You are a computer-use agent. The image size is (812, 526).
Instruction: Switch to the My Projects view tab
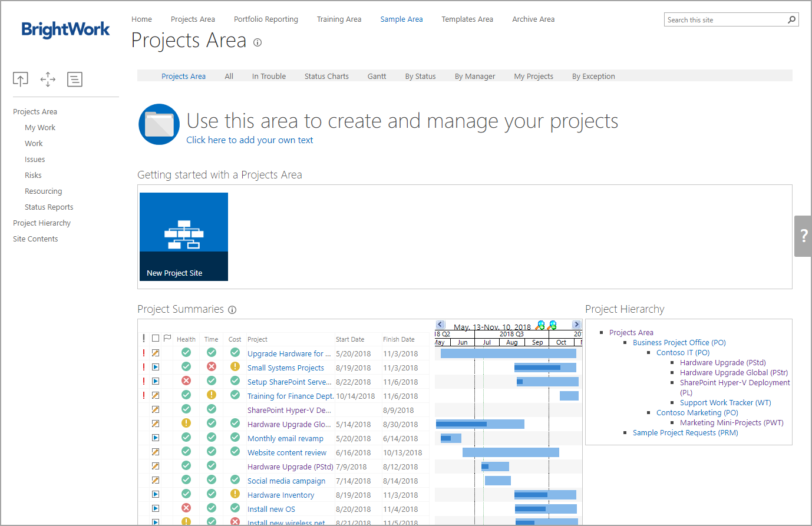[533, 76]
